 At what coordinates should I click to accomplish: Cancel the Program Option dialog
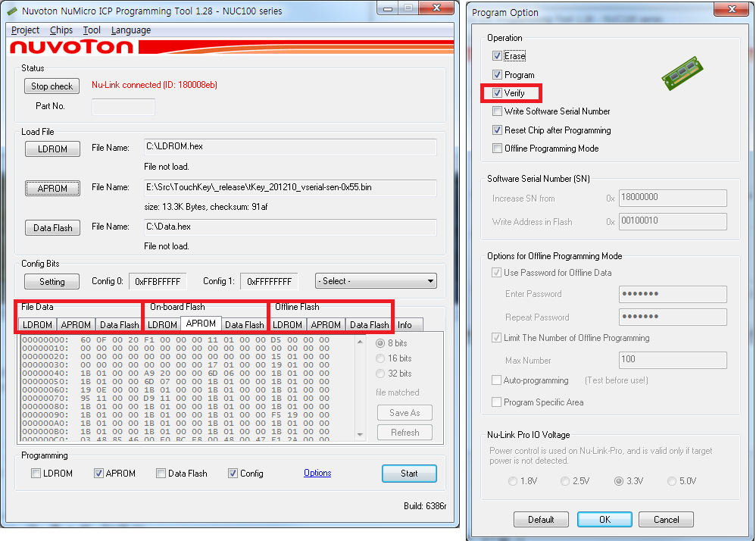coord(667,519)
